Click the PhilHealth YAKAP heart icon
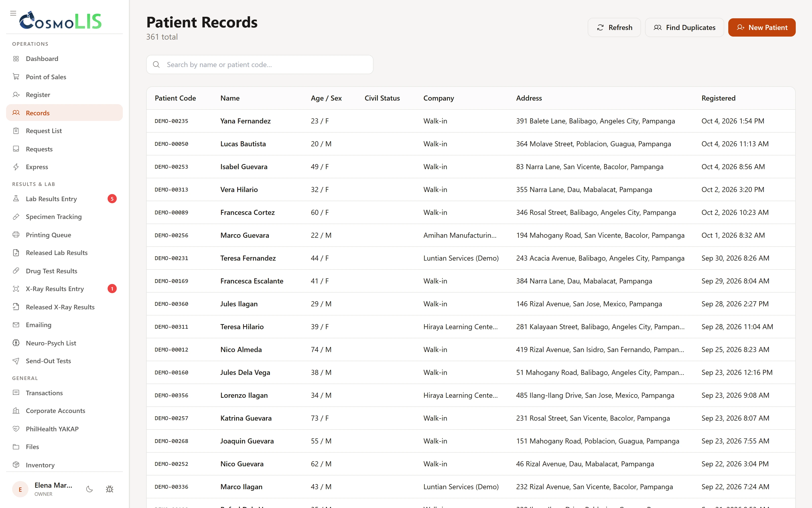Viewport: 812px width, 508px height. (x=16, y=429)
